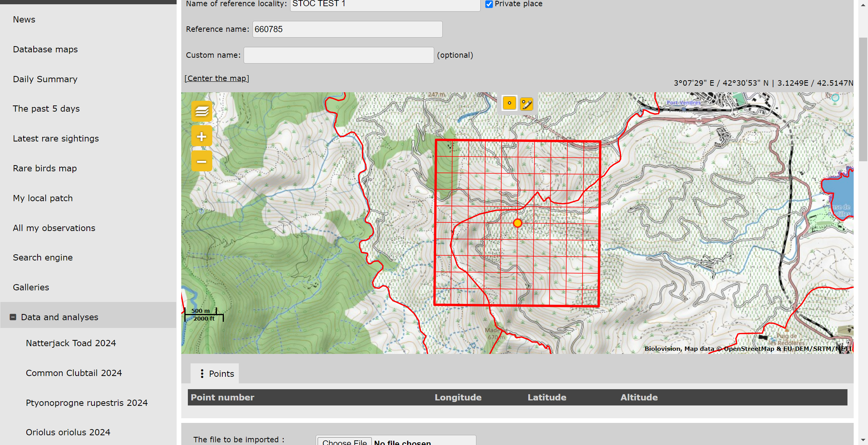The width and height of the screenshot is (868, 445).
Task: Click the Center the map link
Action: [x=217, y=78]
